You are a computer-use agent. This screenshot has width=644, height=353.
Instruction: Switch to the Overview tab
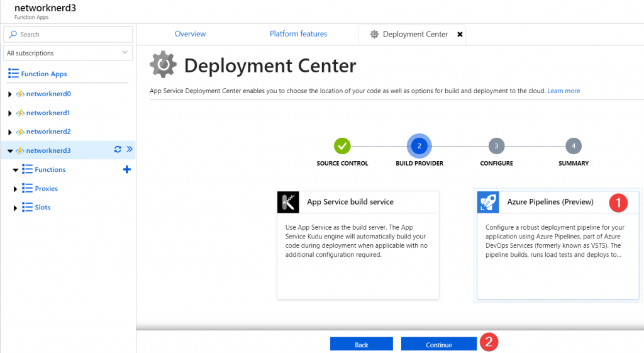[x=190, y=34]
